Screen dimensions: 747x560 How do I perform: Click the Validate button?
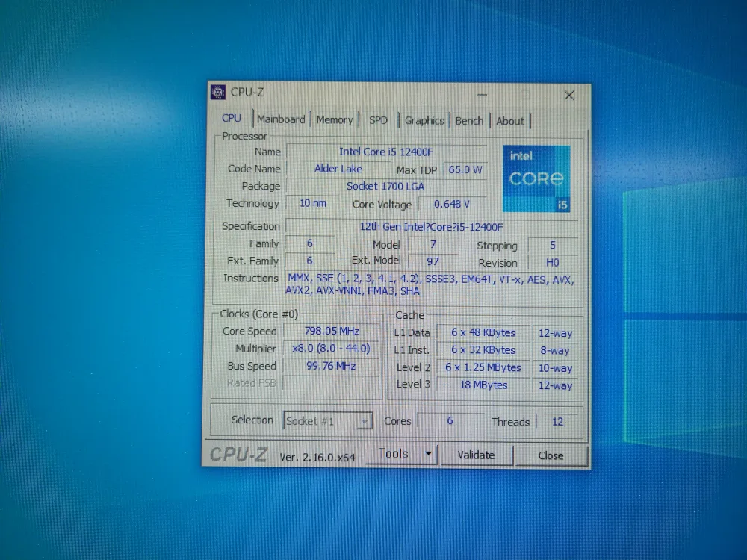coord(476,455)
